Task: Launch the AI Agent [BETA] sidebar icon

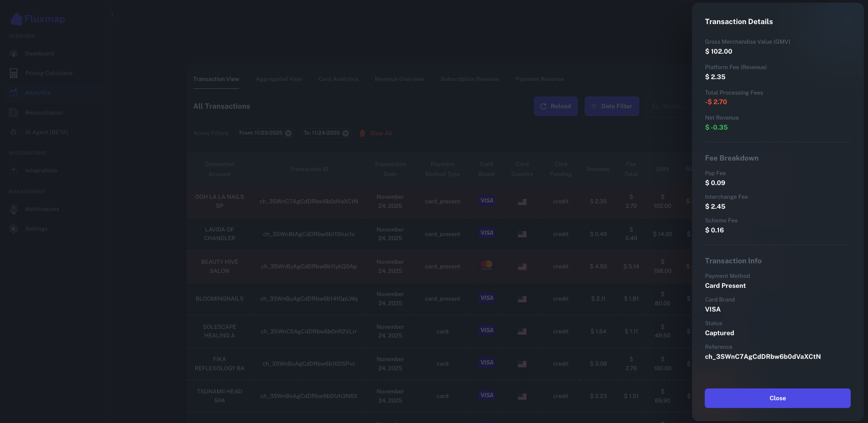Action: click(x=14, y=132)
